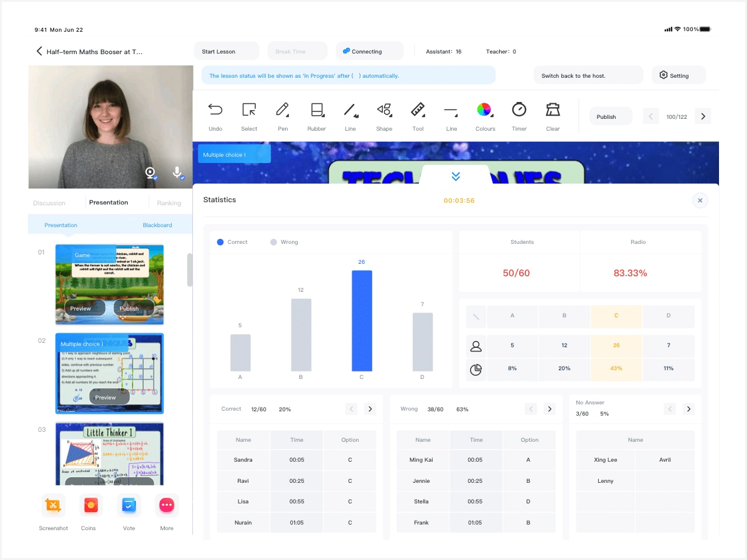747x560 pixels.
Task: Mute the microphone on the video
Action: tap(177, 173)
